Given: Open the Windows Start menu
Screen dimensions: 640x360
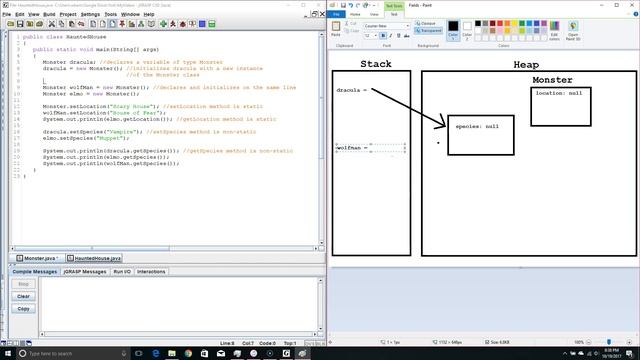Looking at the screenshot, I should [7, 353].
